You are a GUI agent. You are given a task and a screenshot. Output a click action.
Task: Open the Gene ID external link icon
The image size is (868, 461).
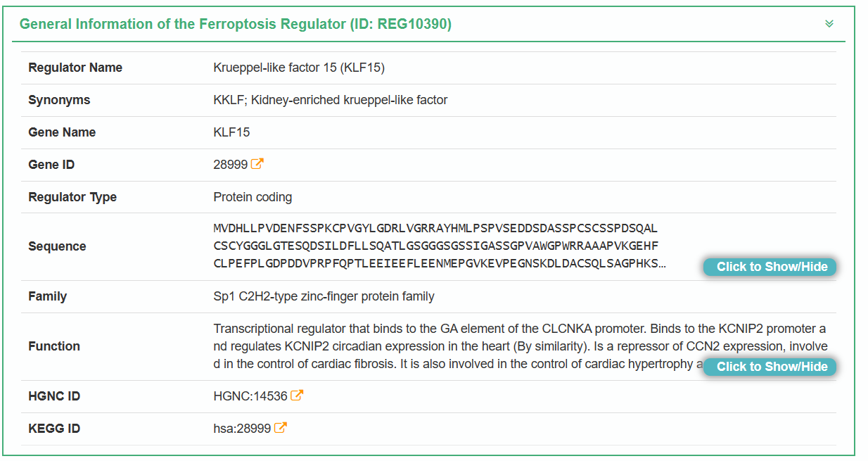click(x=257, y=164)
